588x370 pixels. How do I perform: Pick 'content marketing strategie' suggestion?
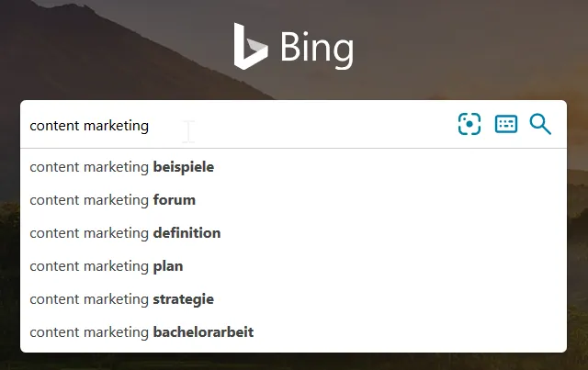293,298
